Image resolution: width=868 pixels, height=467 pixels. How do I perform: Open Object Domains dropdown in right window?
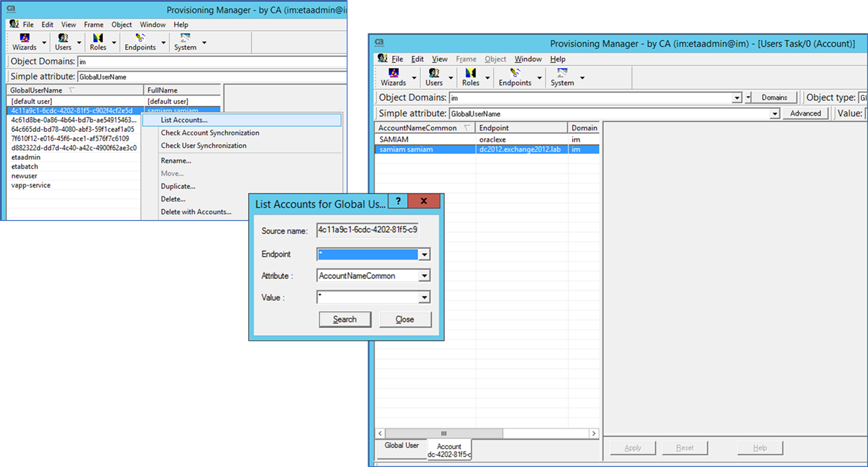[737, 97]
